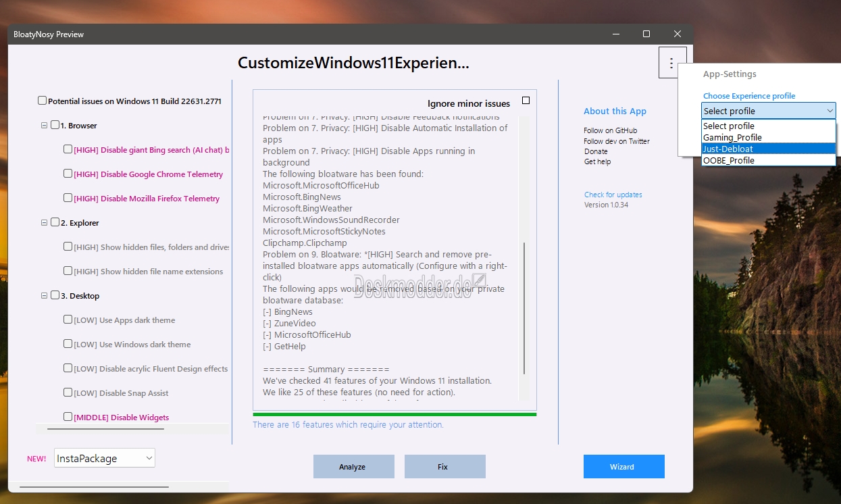Click Microsoft.MicrosoftStickyNotes log entry

(x=324, y=232)
